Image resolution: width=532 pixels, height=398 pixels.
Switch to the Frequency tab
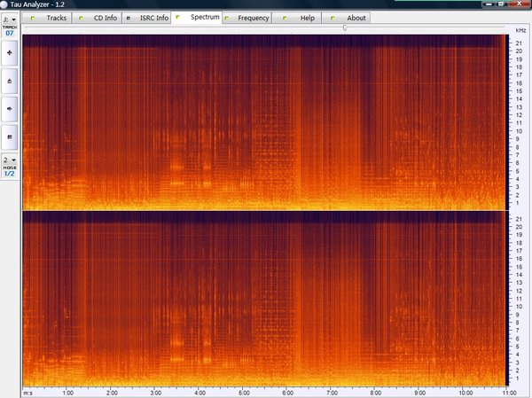[246, 18]
